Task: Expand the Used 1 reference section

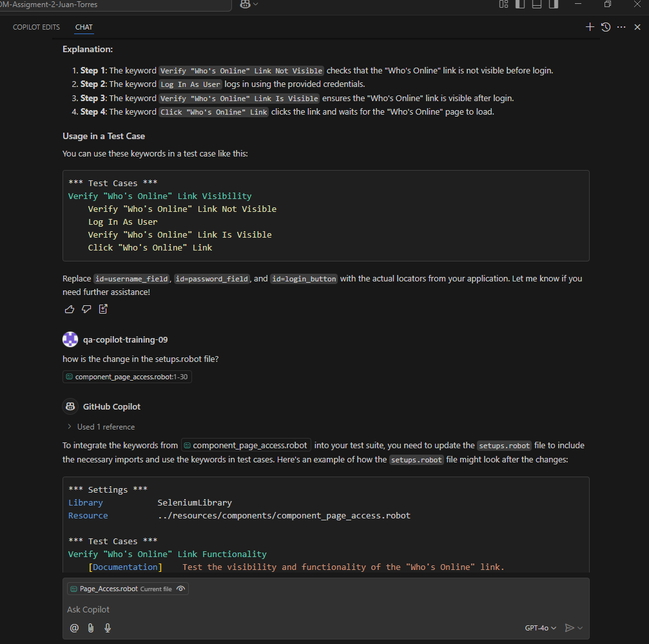Action: click(x=101, y=426)
